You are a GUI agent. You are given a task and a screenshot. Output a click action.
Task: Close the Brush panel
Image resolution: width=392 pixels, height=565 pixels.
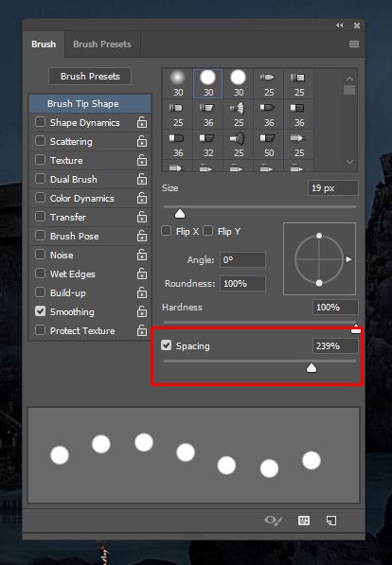point(357,26)
